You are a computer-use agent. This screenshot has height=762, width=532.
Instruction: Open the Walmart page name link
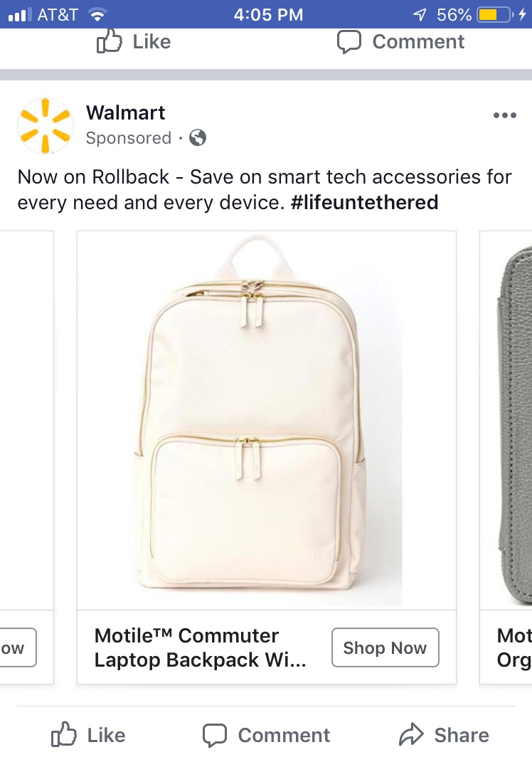point(125,112)
